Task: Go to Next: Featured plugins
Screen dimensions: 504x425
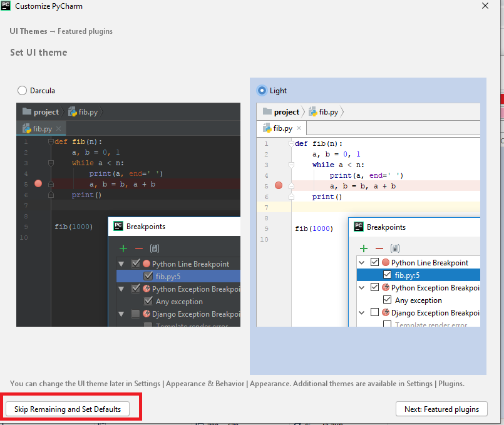Action: (x=441, y=409)
